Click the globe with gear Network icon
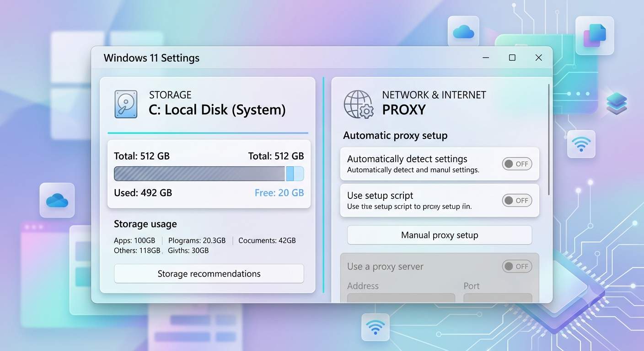The height and width of the screenshot is (351, 644). pos(359,104)
